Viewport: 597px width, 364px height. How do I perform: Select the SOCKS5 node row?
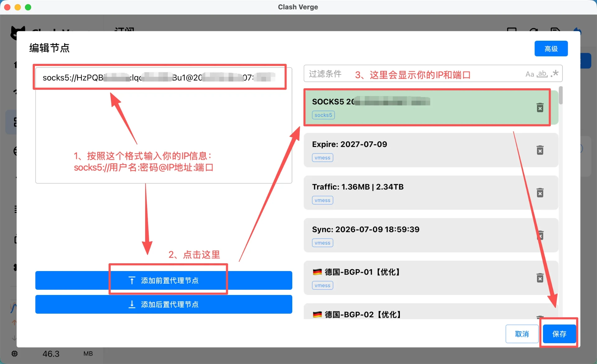click(431, 108)
